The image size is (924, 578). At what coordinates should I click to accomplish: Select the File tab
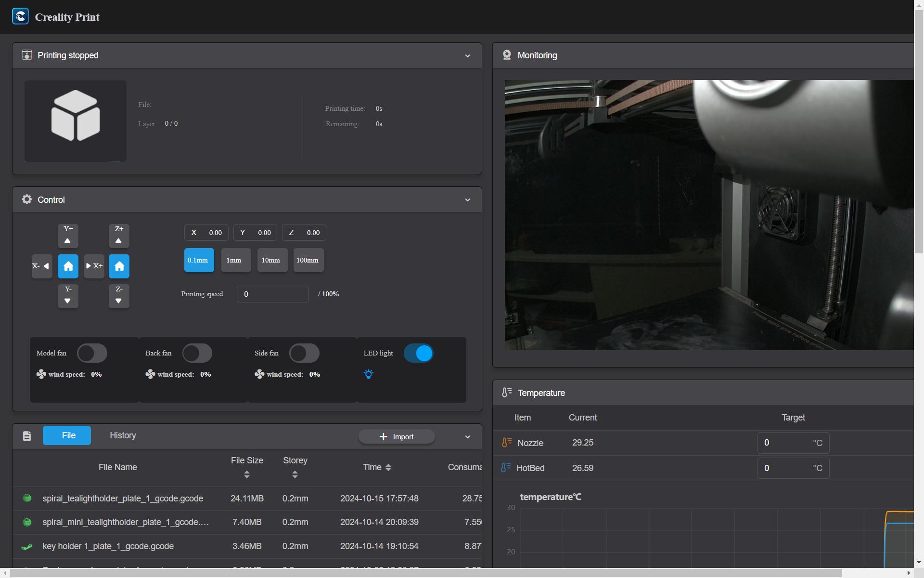pyautogui.click(x=67, y=435)
